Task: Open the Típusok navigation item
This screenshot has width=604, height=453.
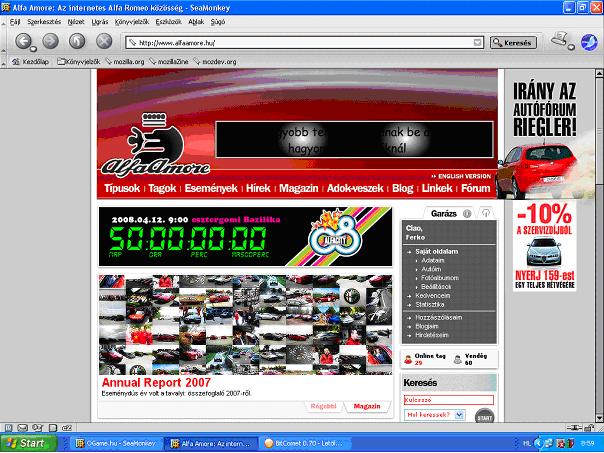Action: (x=122, y=188)
